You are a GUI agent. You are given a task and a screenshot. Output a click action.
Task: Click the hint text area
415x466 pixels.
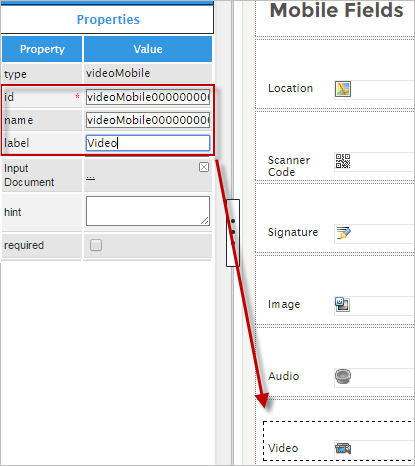click(148, 211)
